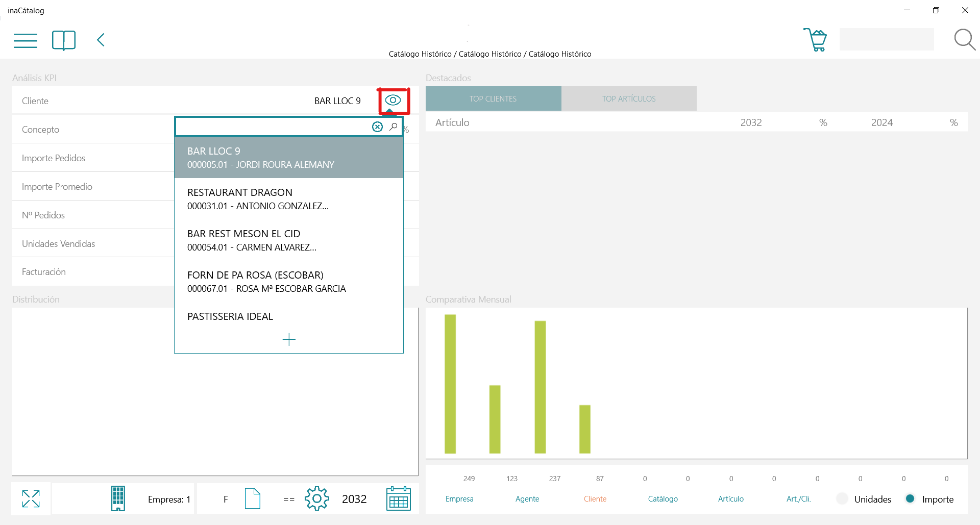
Task: Select RESTAURANT DRAGON client
Action: (x=289, y=199)
